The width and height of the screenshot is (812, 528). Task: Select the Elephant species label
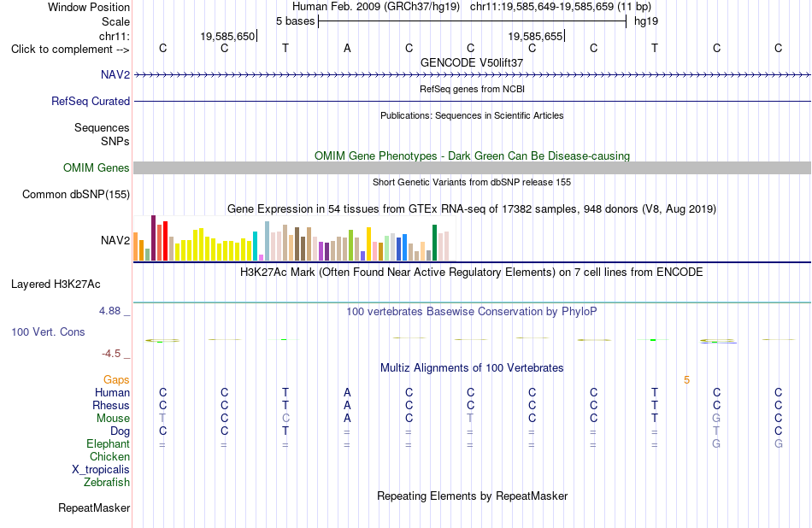pos(108,443)
